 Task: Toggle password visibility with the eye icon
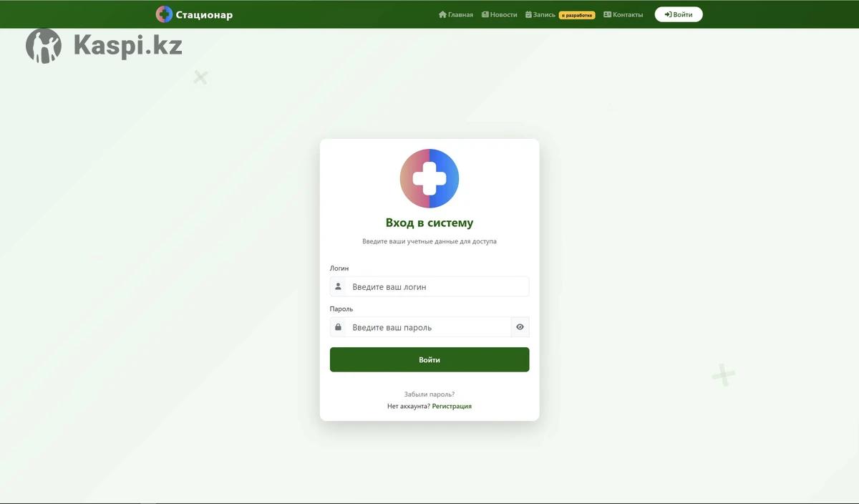[x=520, y=327]
